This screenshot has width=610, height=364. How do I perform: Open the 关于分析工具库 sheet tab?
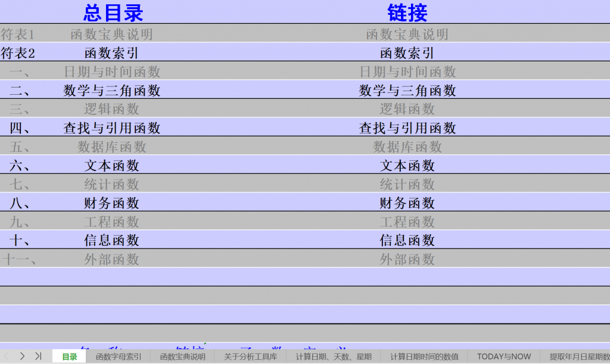click(250, 357)
